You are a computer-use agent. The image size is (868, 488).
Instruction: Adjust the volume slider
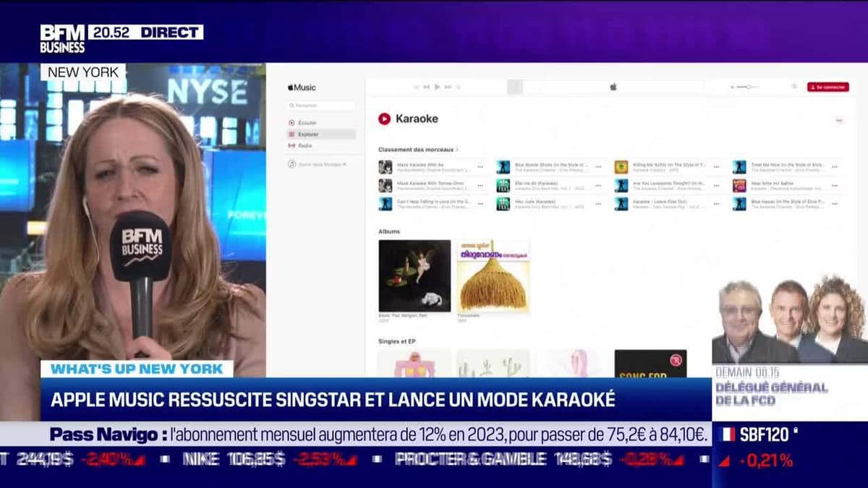click(x=746, y=87)
